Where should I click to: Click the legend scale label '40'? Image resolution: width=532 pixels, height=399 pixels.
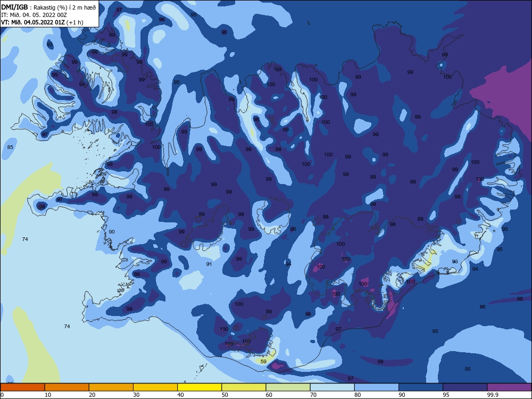pos(181,395)
